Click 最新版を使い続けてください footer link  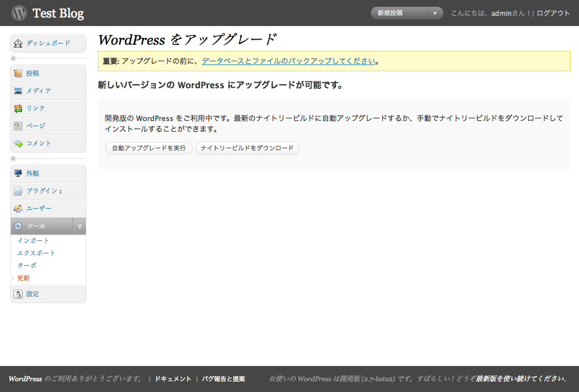pyautogui.click(x=520, y=378)
